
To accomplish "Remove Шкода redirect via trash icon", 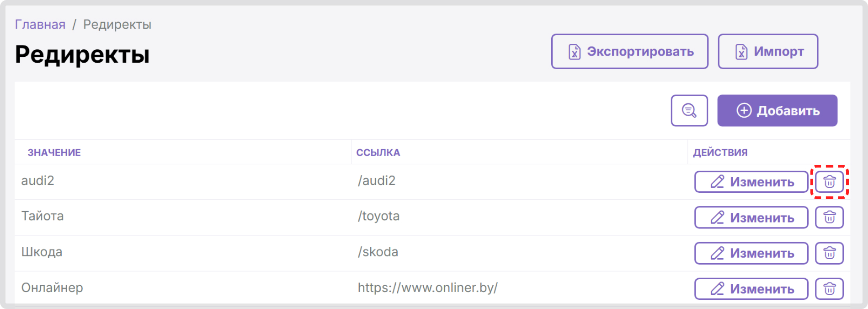I will point(829,253).
